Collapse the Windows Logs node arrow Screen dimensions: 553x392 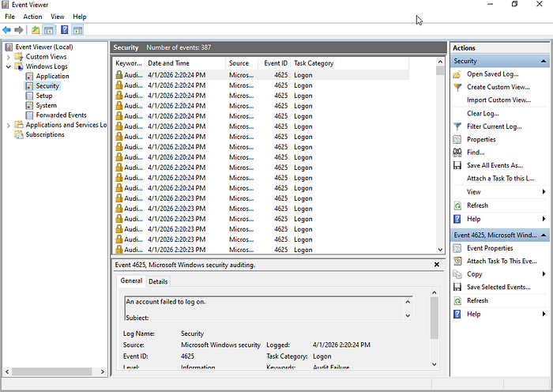tap(9, 66)
